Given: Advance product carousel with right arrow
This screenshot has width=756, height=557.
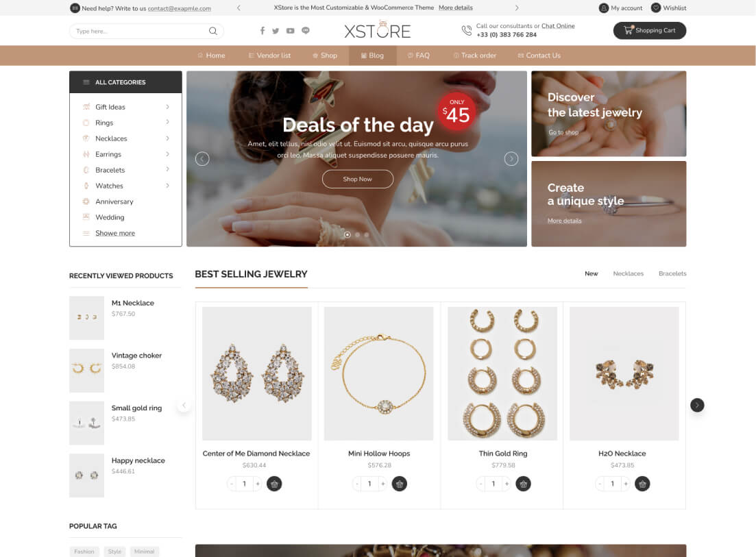Looking at the screenshot, I should pyautogui.click(x=697, y=405).
